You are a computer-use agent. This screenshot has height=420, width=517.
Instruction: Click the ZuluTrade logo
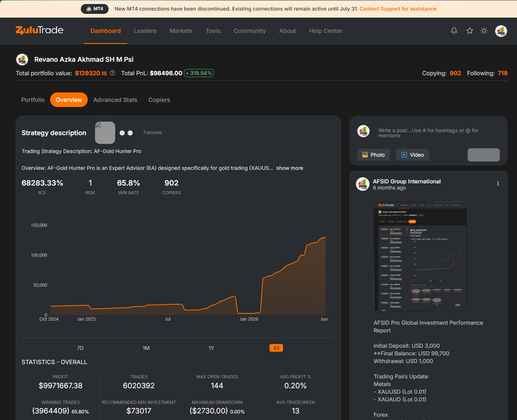(x=39, y=30)
